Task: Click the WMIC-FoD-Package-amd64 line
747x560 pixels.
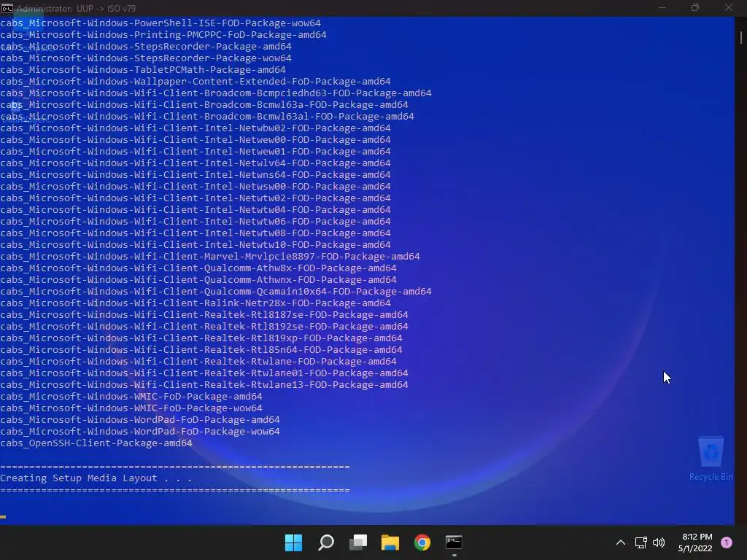Action: [131, 397]
